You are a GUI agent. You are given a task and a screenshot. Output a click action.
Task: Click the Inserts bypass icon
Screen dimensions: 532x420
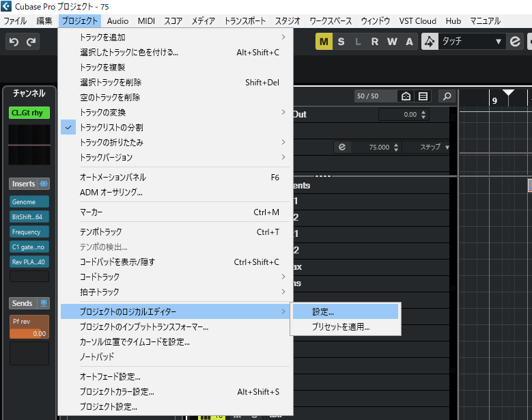click(x=44, y=184)
